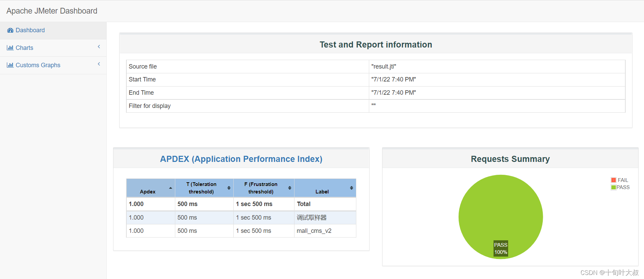The height and width of the screenshot is (279, 644).
Task: Click the "End Time" row label
Action: point(141,93)
